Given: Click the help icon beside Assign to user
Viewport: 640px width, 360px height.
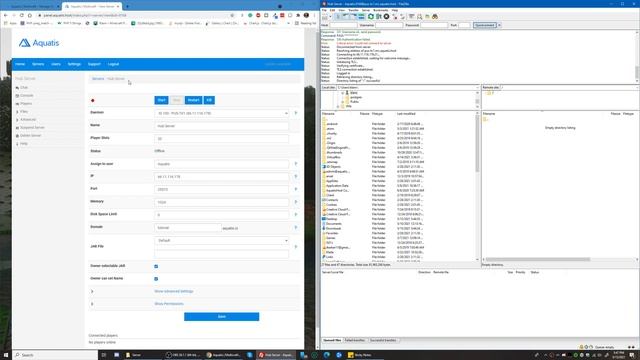Looking at the screenshot, I should point(296,164).
